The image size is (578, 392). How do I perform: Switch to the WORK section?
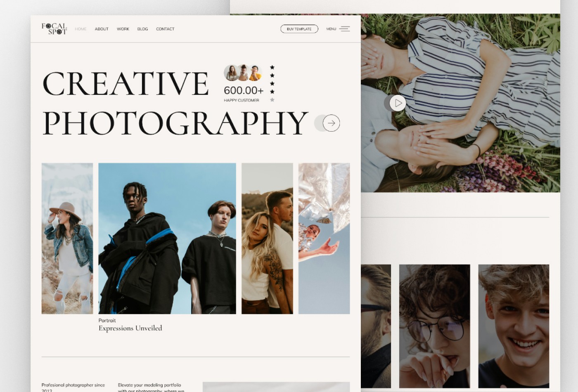click(x=123, y=29)
